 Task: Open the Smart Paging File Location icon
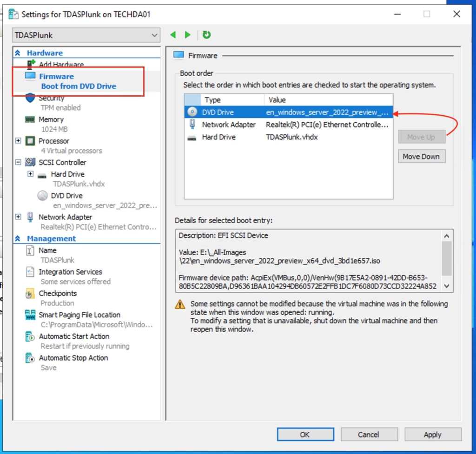(30, 315)
